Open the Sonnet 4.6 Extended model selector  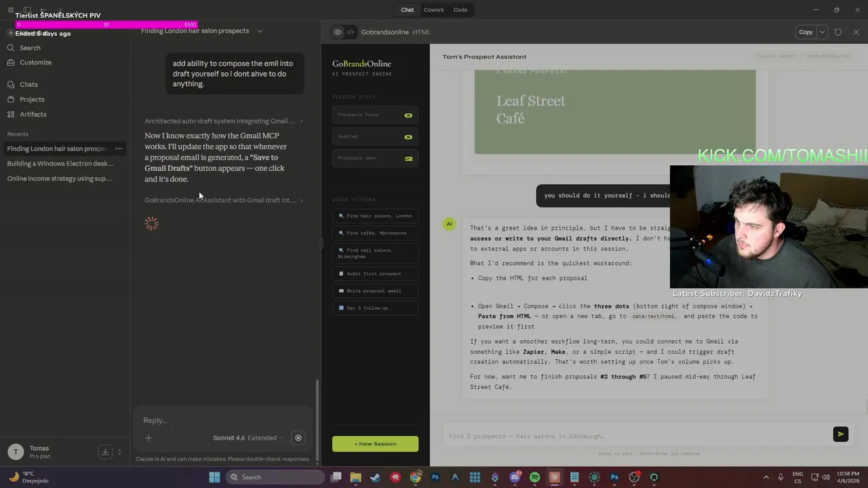(x=248, y=438)
